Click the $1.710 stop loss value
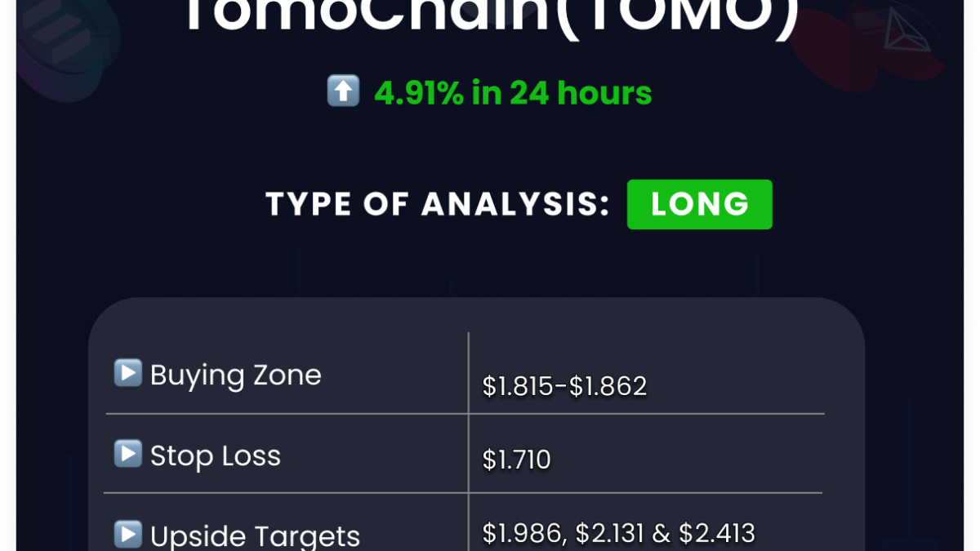 [x=516, y=460]
